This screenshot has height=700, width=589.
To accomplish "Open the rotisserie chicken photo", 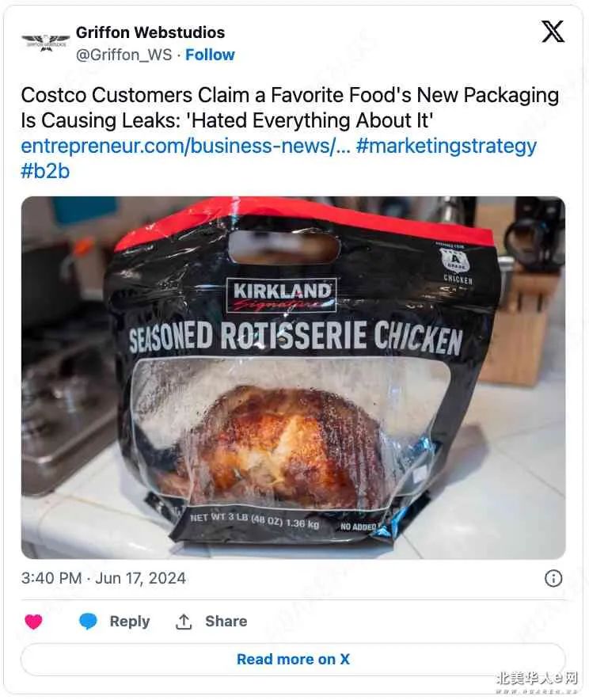I will point(293,378).
